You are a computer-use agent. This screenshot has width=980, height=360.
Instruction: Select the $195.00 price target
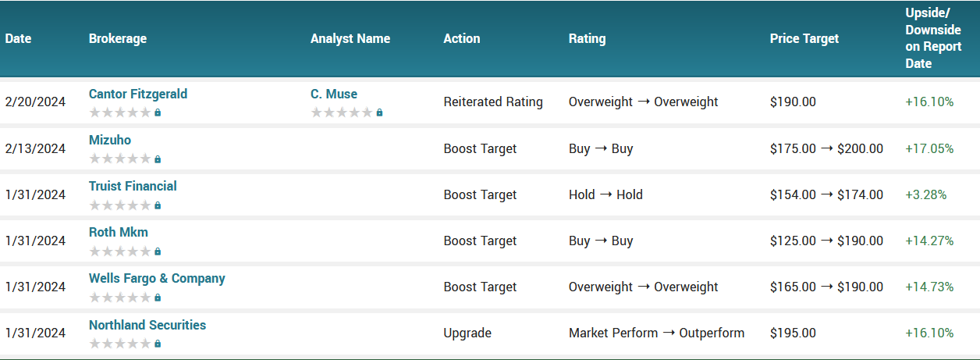click(x=794, y=333)
